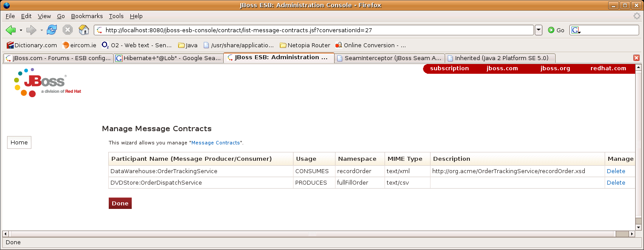
Task: Open the O2 Web text bookmark
Action: [x=137, y=45]
